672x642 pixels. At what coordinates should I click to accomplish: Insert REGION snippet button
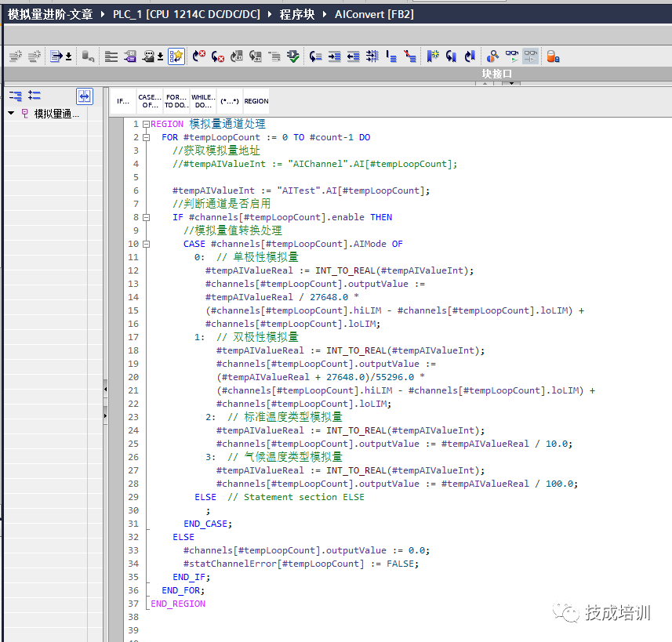click(x=256, y=101)
